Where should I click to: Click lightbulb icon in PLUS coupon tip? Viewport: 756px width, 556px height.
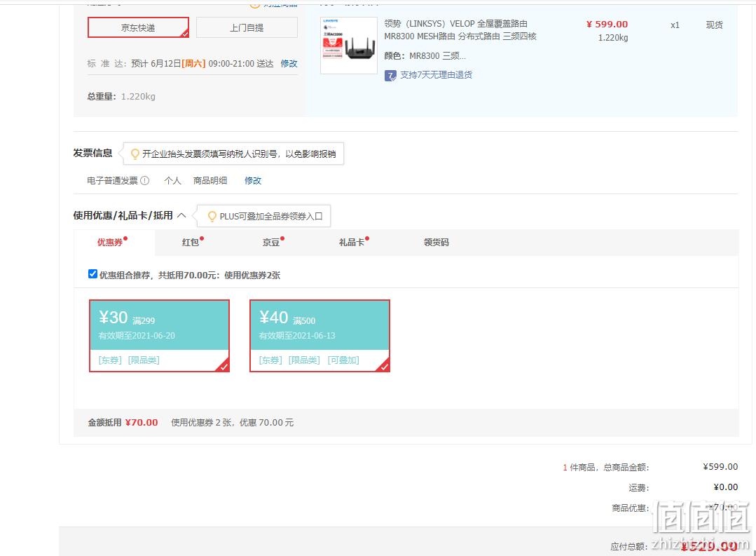coord(212,216)
